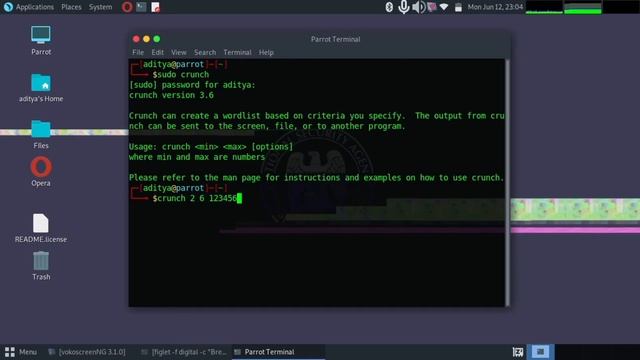The image size is (640, 360).
Task: Open the terminal File menu
Action: pos(138,52)
